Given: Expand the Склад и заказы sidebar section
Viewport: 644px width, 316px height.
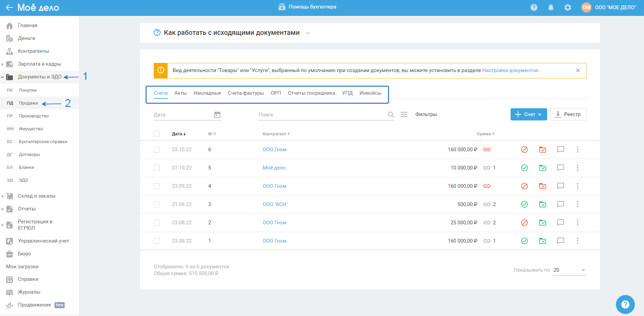Looking at the screenshot, I should coord(3,196).
